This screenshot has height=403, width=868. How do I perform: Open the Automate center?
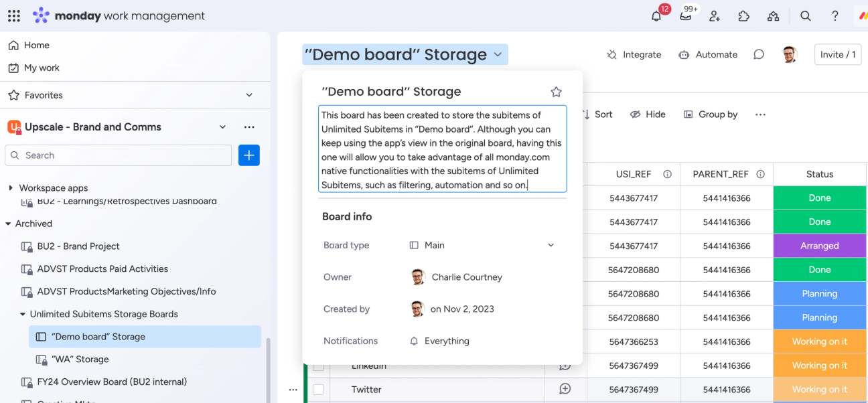[x=707, y=54]
